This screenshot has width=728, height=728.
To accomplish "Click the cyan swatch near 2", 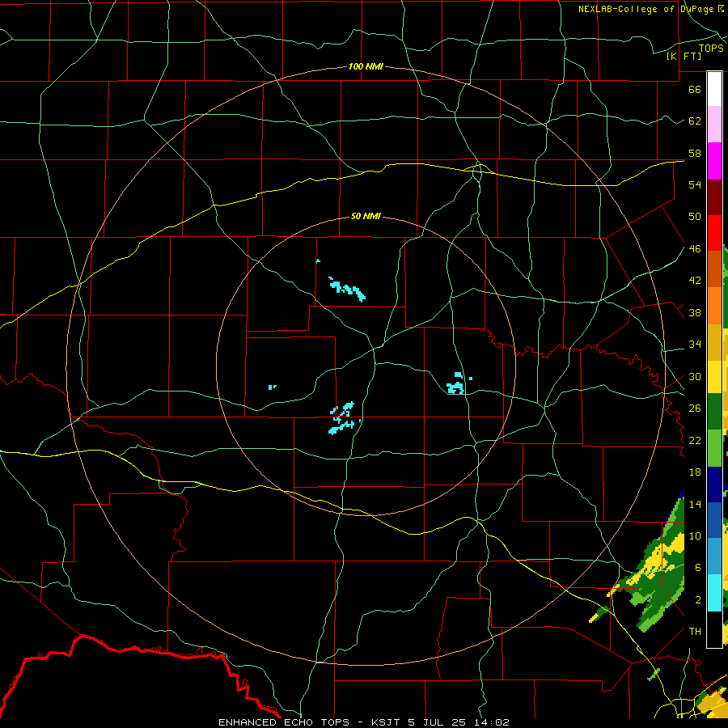I will (714, 593).
